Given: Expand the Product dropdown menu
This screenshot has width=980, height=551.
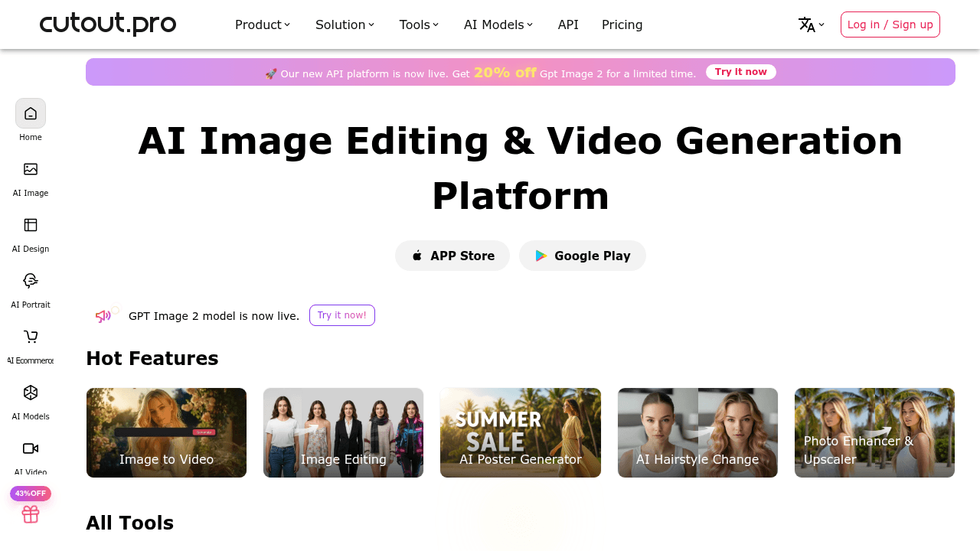Looking at the screenshot, I should [263, 24].
